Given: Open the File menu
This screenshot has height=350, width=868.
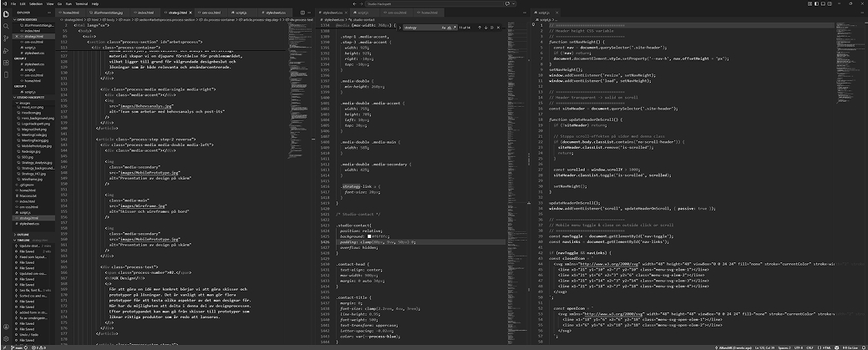Looking at the screenshot, I should click(x=13, y=3).
